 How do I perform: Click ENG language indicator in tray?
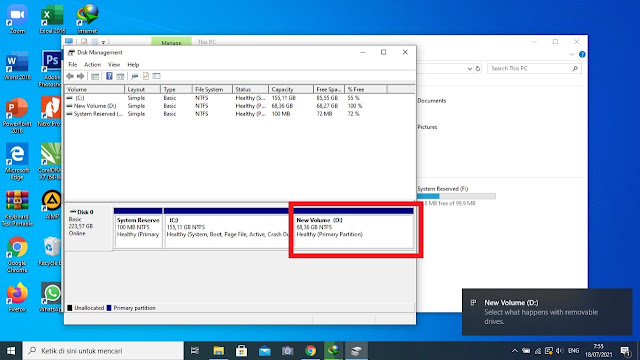tap(573, 351)
